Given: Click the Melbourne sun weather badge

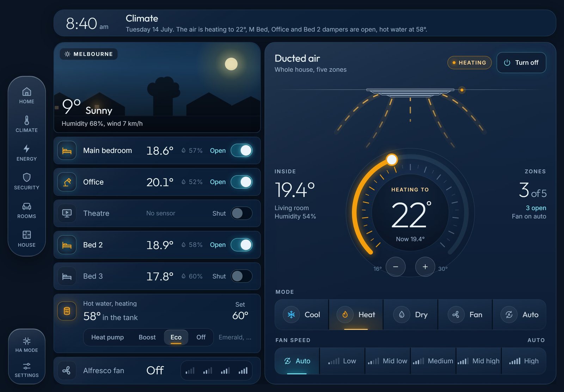Looking at the screenshot, I should [89, 54].
